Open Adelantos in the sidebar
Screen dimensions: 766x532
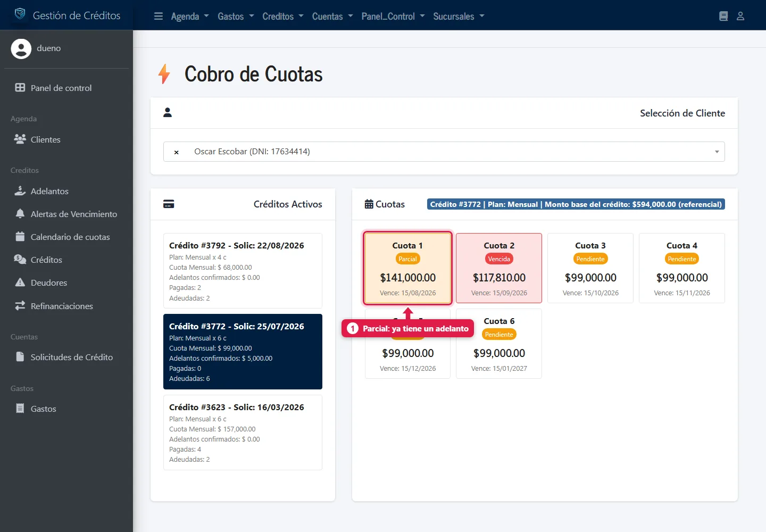(49, 191)
